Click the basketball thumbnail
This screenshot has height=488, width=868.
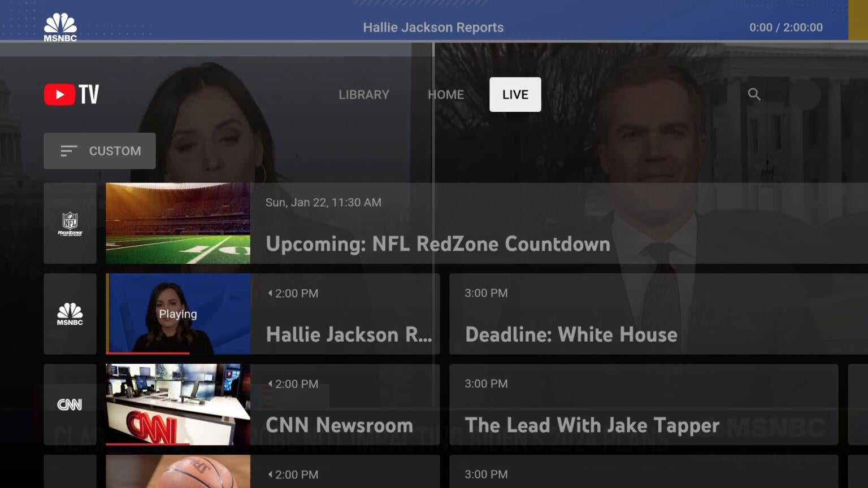(178, 472)
